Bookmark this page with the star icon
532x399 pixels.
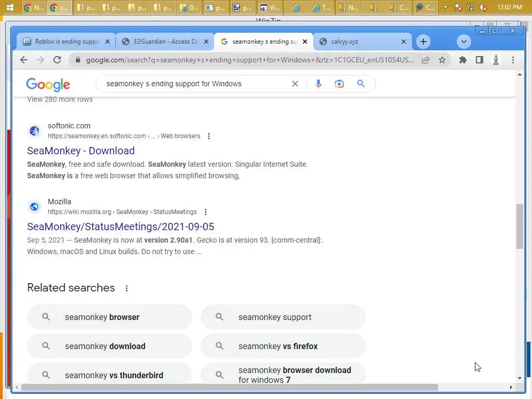[x=442, y=60]
